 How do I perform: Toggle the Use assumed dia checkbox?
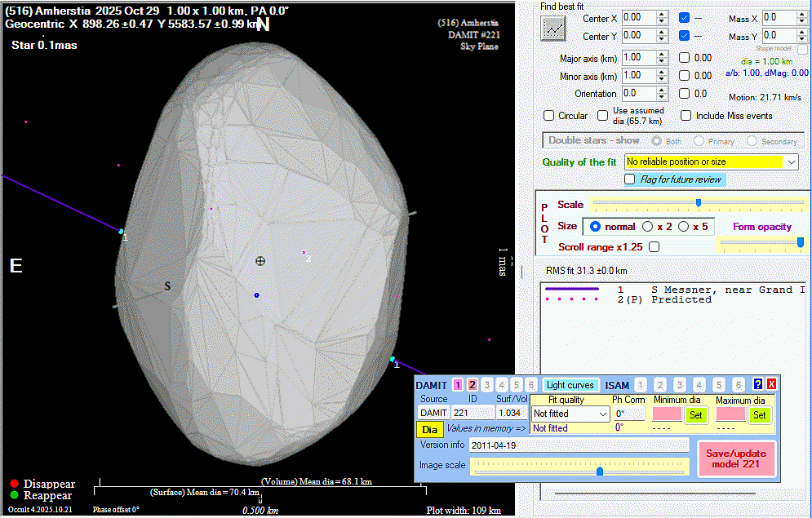[603, 116]
